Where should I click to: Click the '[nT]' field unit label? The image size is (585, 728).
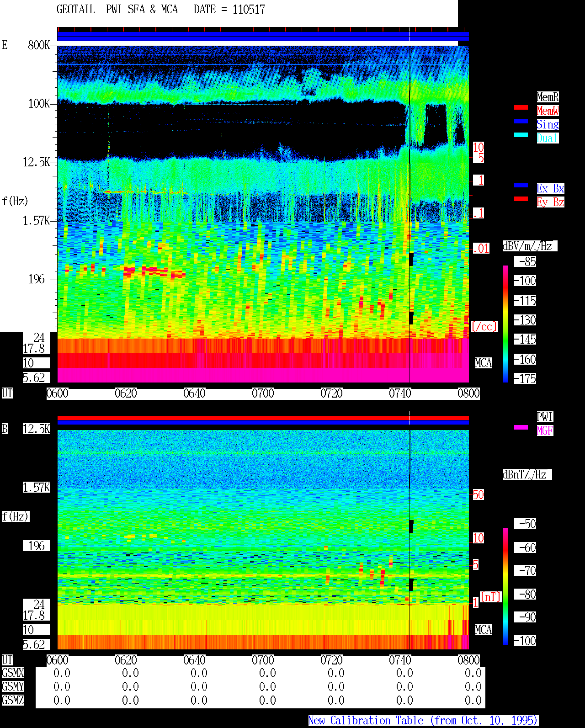tap(491, 597)
